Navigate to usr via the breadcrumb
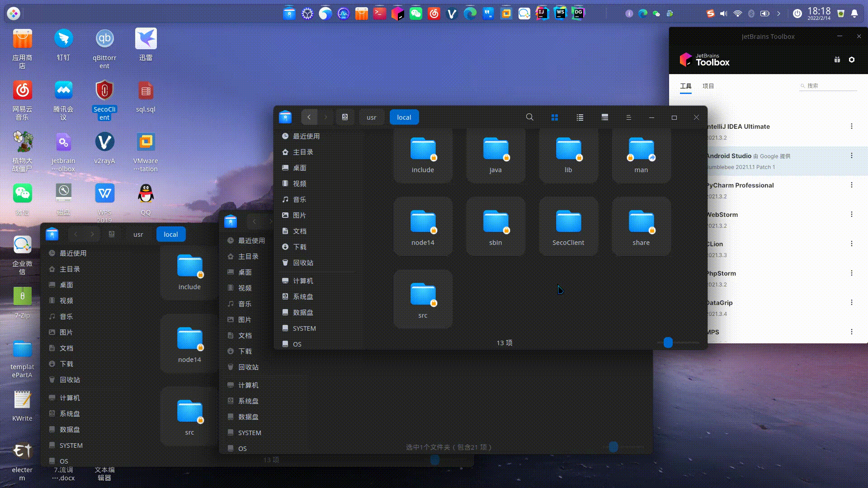The width and height of the screenshot is (868, 488). pos(371,117)
